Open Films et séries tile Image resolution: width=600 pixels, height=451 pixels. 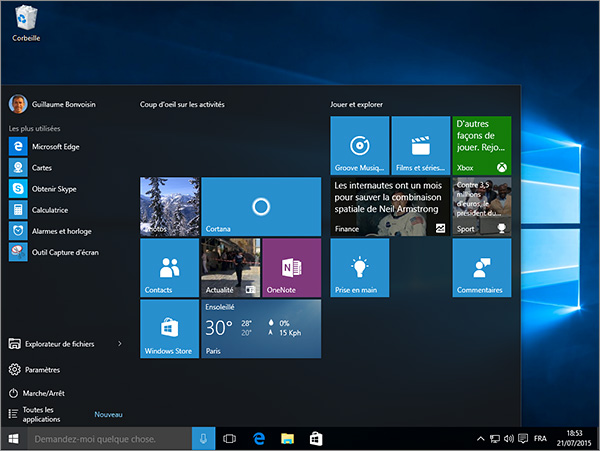tap(421, 145)
